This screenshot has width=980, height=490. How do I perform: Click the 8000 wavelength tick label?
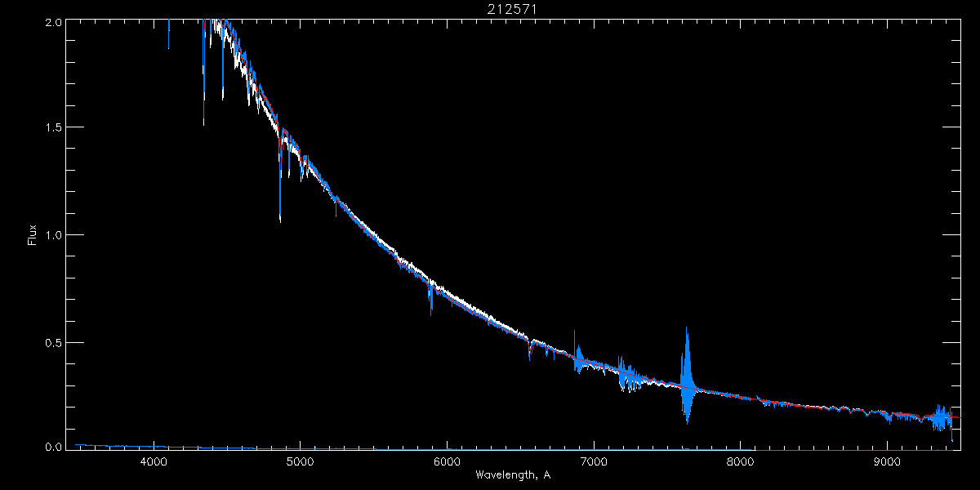pos(740,461)
